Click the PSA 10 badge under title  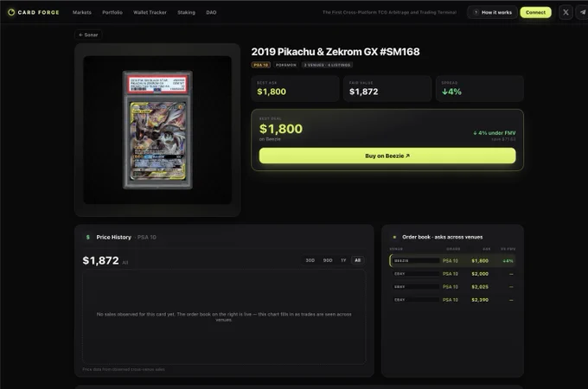tap(260, 65)
